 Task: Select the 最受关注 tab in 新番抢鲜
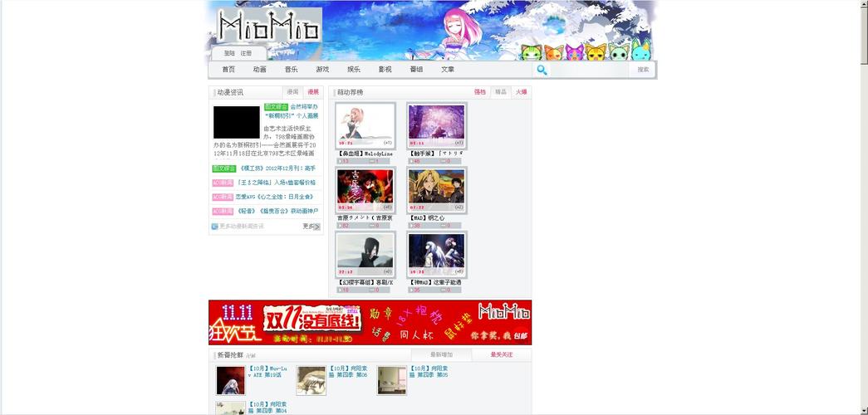point(502,354)
